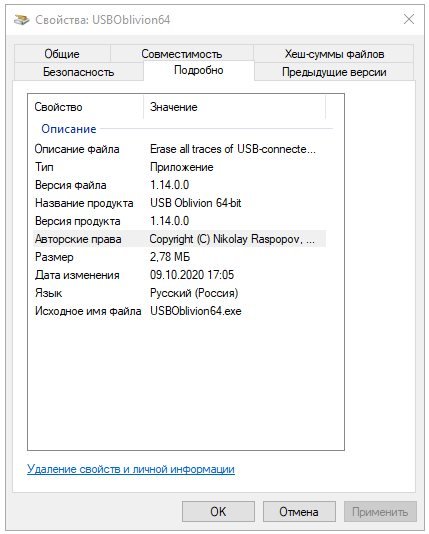This screenshot has width=429, height=534.
Task: Open the Предыдущие версии tab
Action: pos(334,72)
